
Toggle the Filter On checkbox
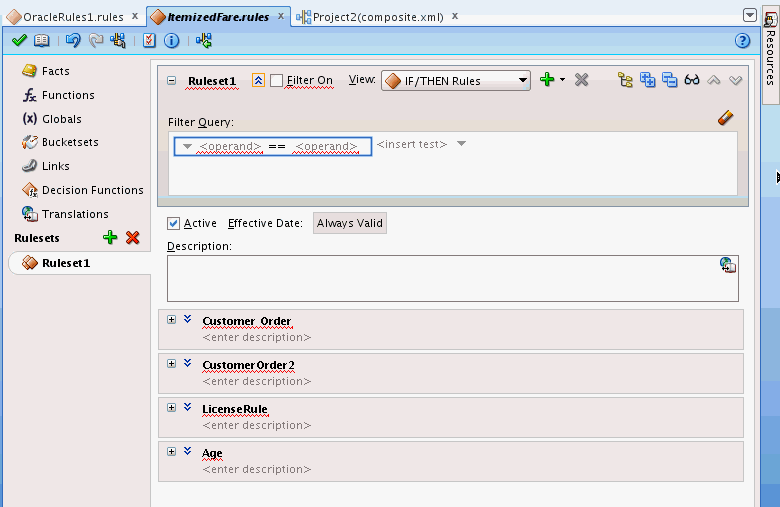point(277,81)
